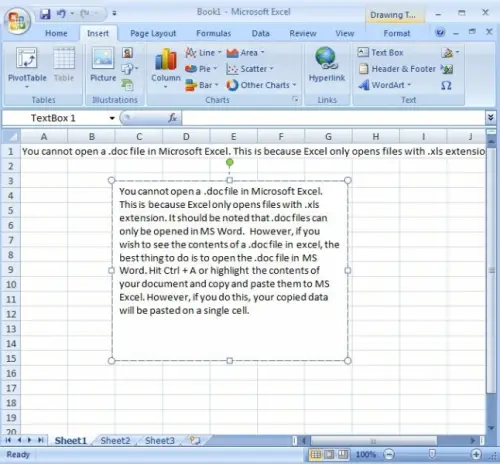This screenshot has width=500, height=464.
Task: Insert a PivotTable
Action: (27, 68)
